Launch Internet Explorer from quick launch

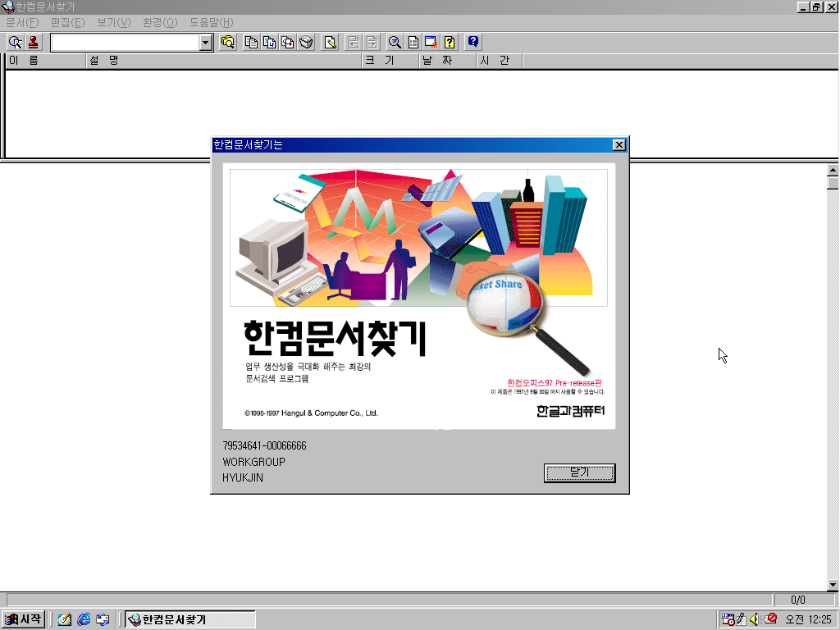pos(84,619)
